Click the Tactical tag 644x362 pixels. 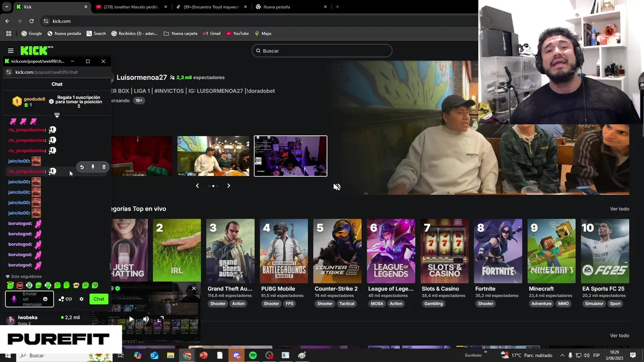point(347,304)
